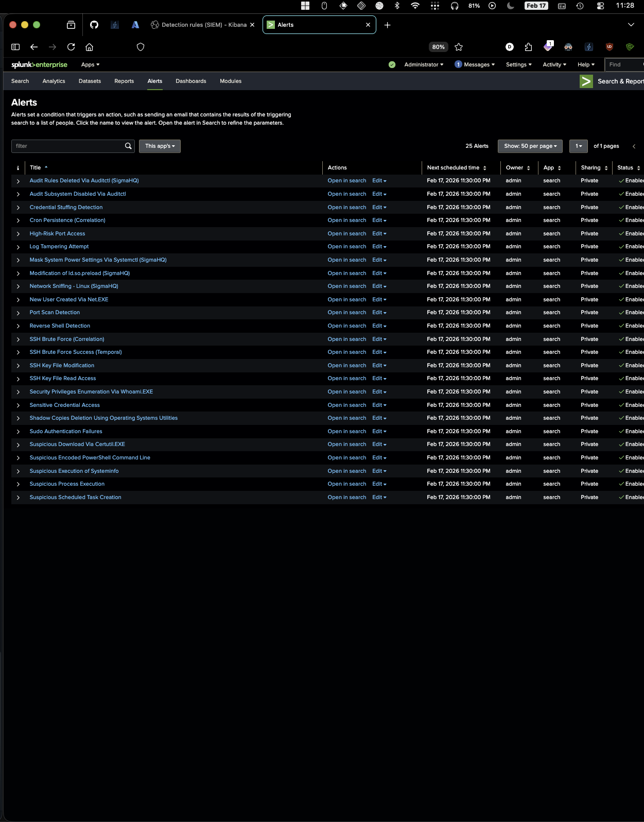Open the This app's filter dropdown

(x=160, y=146)
